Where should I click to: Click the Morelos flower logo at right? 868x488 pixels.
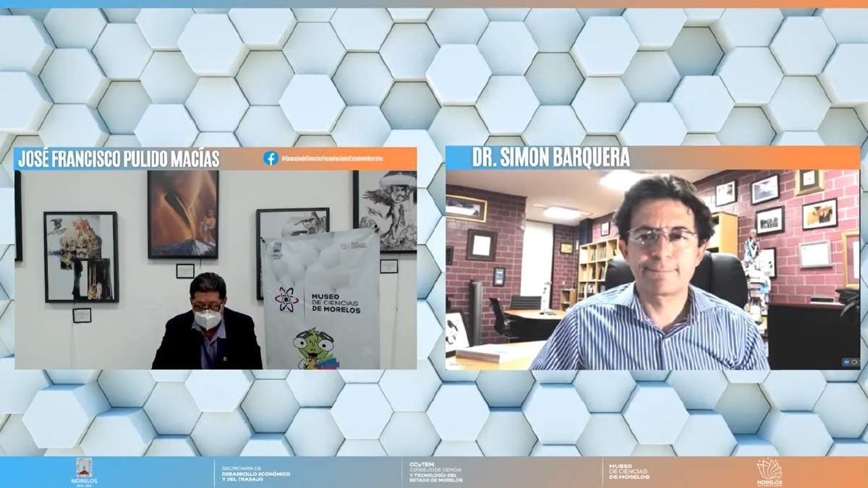click(769, 472)
